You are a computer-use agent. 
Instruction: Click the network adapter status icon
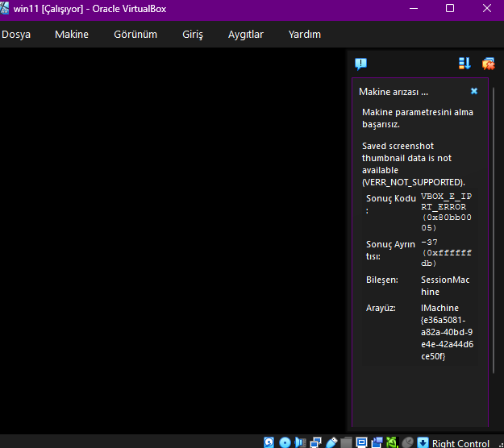316,442
